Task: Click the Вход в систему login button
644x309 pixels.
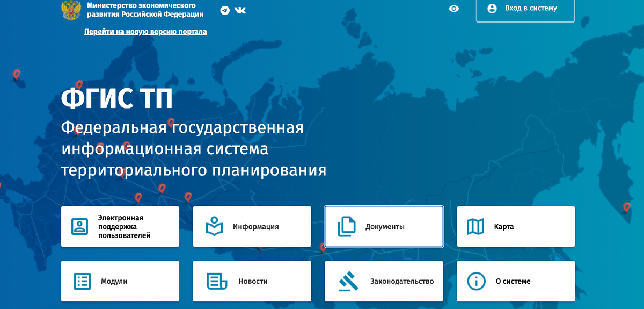Action: [x=525, y=10]
